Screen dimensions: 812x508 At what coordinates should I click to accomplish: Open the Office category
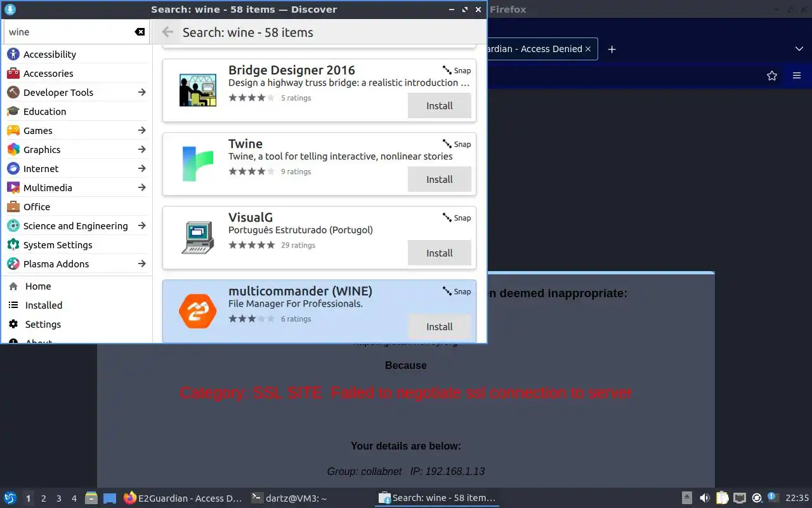coord(76,207)
